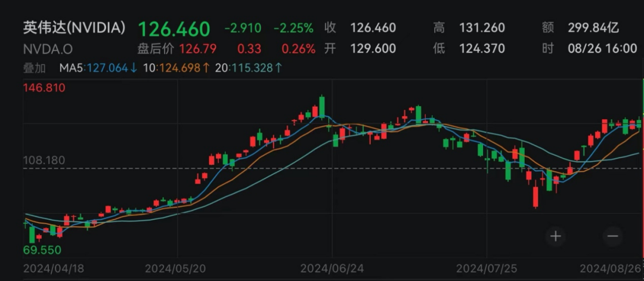Click the NVDA.O ticker symbol
The height and width of the screenshot is (281, 644).
point(48,50)
